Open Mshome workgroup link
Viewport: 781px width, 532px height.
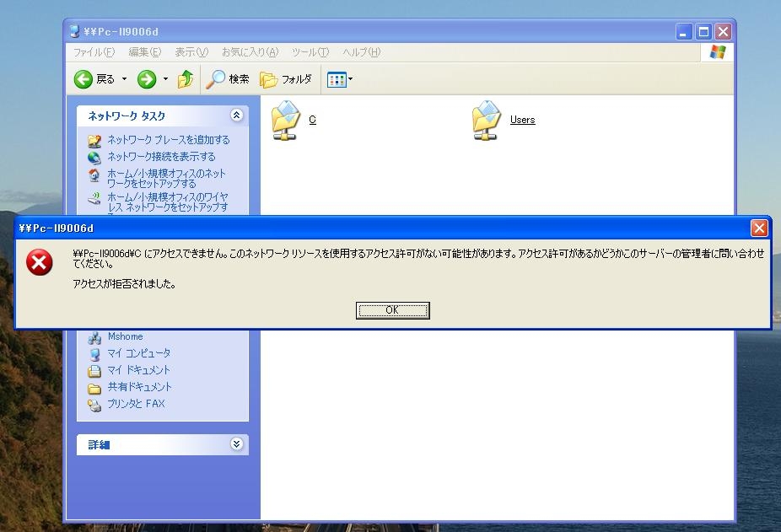(125, 336)
